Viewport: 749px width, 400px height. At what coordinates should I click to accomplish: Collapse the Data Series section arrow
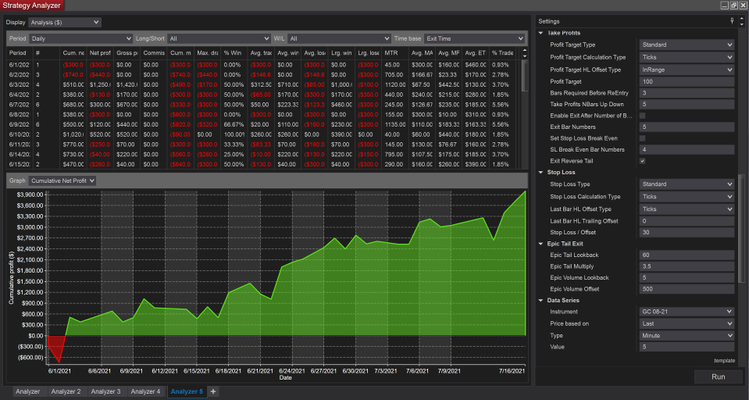click(x=541, y=300)
